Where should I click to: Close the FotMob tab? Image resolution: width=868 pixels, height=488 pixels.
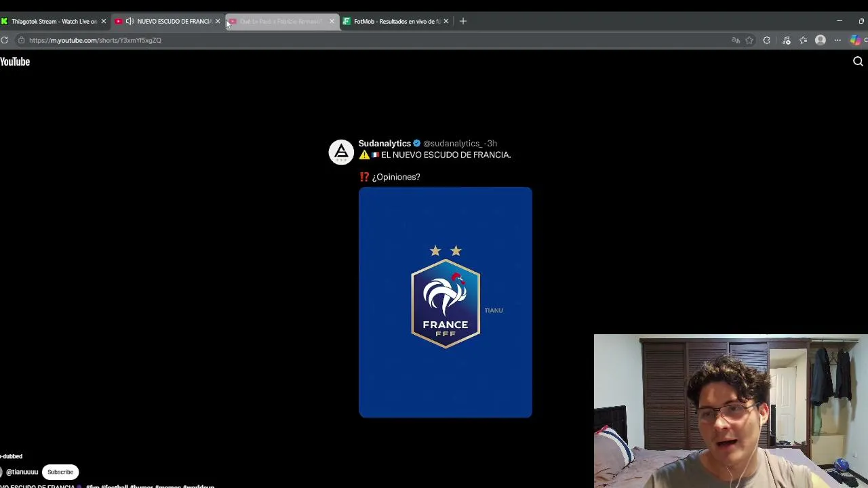click(x=446, y=21)
